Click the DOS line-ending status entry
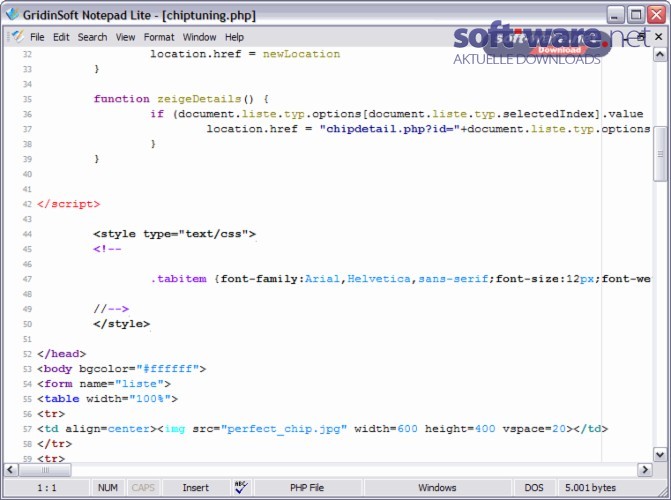 click(534, 488)
